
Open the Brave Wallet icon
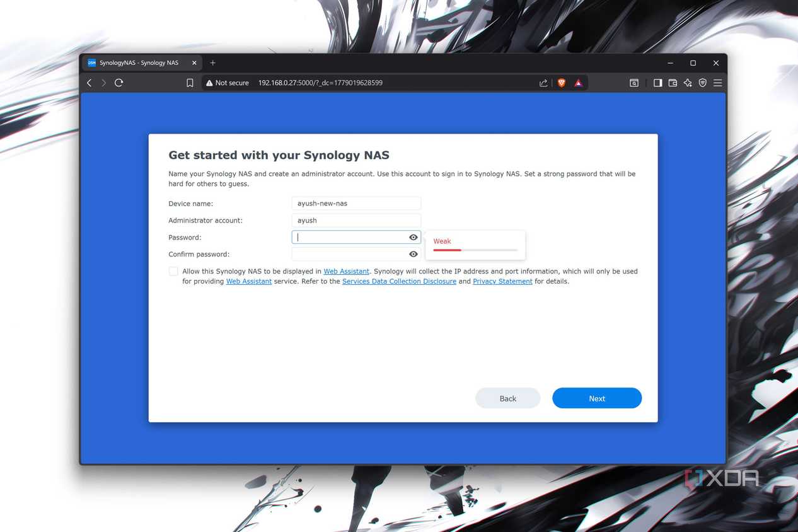click(673, 83)
